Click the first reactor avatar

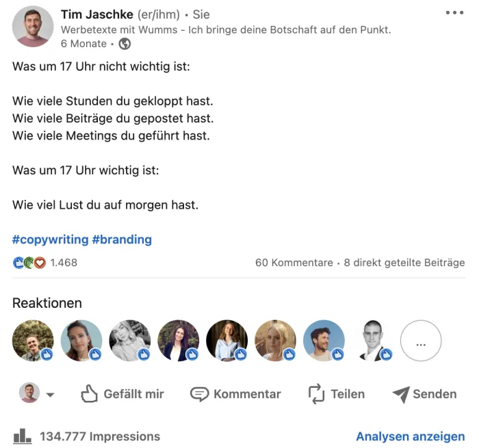pyautogui.click(x=33, y=341)
